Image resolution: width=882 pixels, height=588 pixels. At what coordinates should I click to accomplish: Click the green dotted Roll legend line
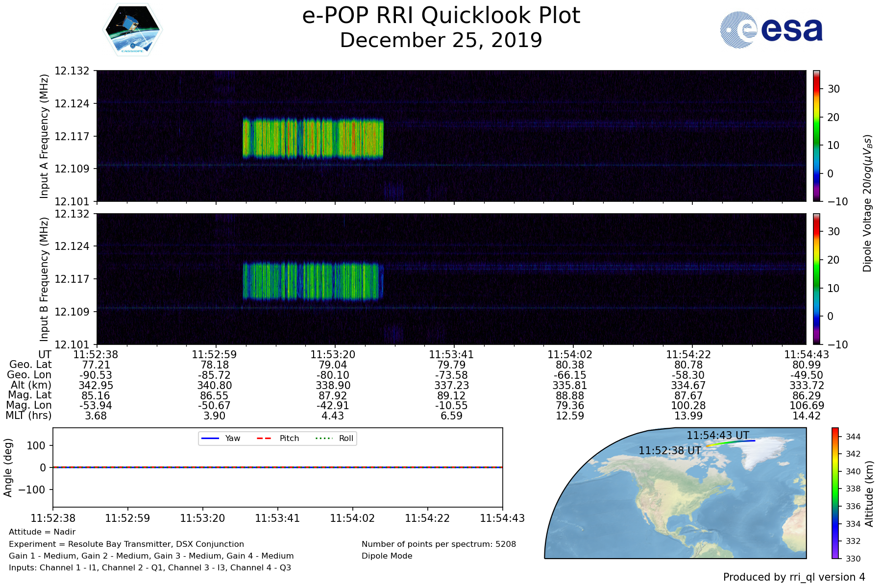coord(323,438)
